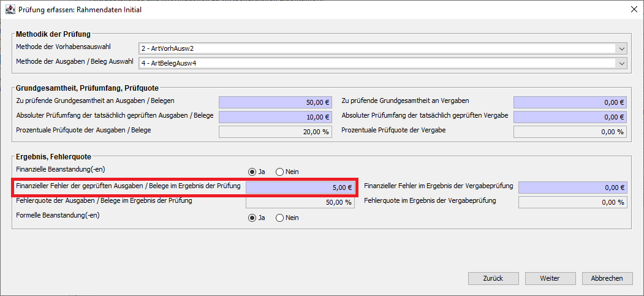Click 'Fehlerquote im Ergebnis der Vergabeprüfung' label
Image resolution: width=644 pixels, height=296 pixels.
click(430, 201)
